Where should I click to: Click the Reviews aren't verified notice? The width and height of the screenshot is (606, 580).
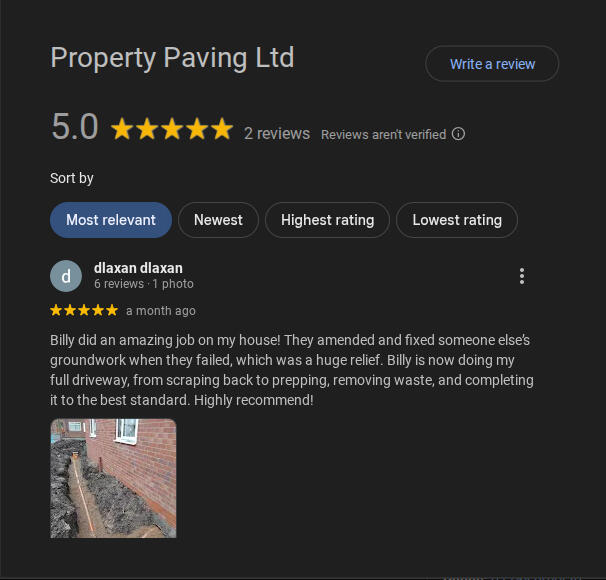coord(384,134)
